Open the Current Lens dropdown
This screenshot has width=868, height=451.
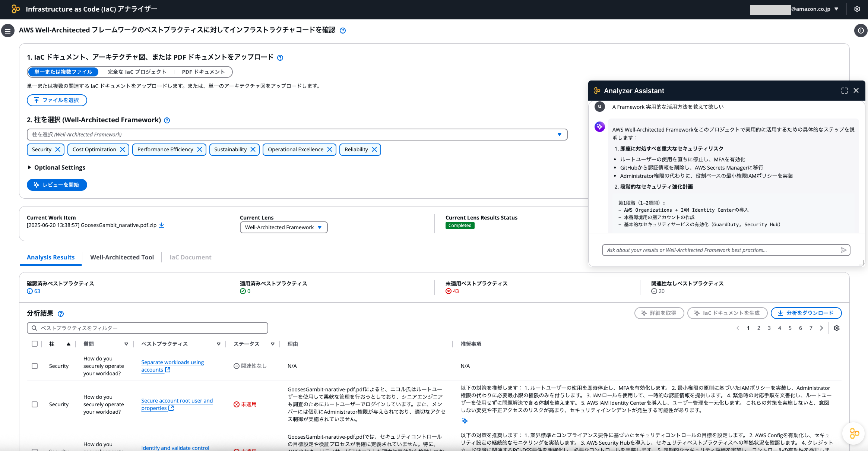(283, 227)
